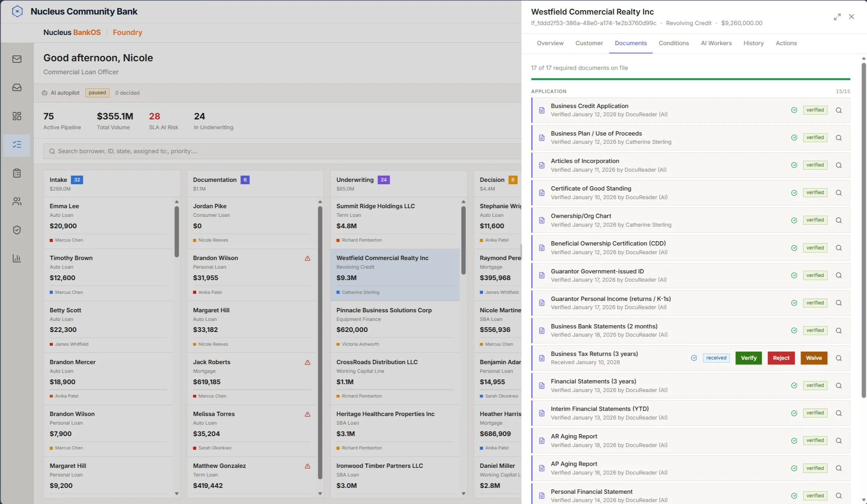Open the mail icon in left sidebar

(x=17, y=59)
